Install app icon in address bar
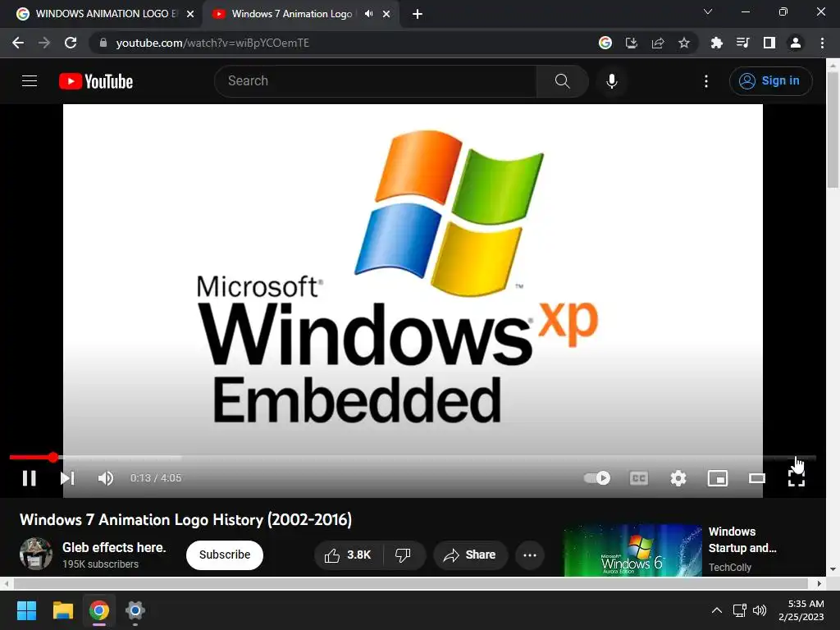Image resolution: width=840 pixels, height=630 pixels. coord(631,43)
